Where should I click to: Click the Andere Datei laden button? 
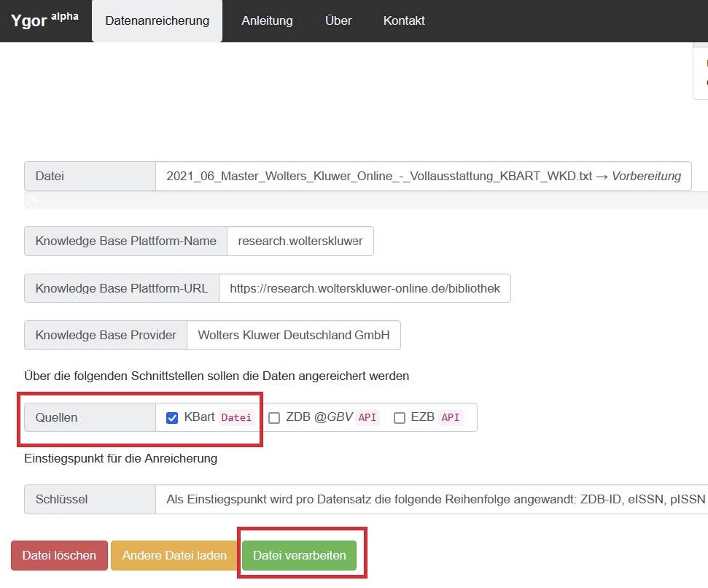coord(174,556)
